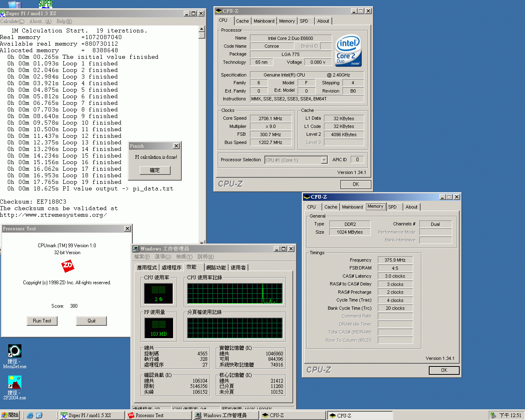This screenshot has height=420, width=525.
Task: Click the "Checksum: EE7188C3" line in Super PI
Action: [33, 202]
